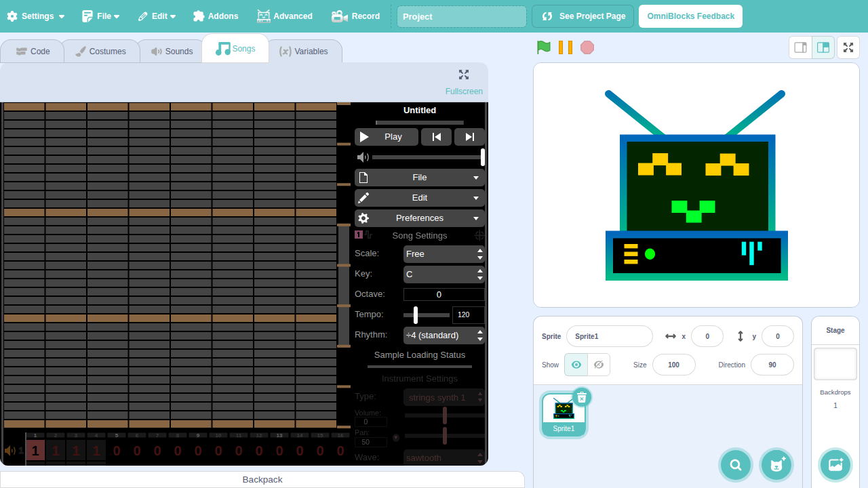Open the Settings menu
Viewport: 868px width, 488px height.
[x=36, y=16]
